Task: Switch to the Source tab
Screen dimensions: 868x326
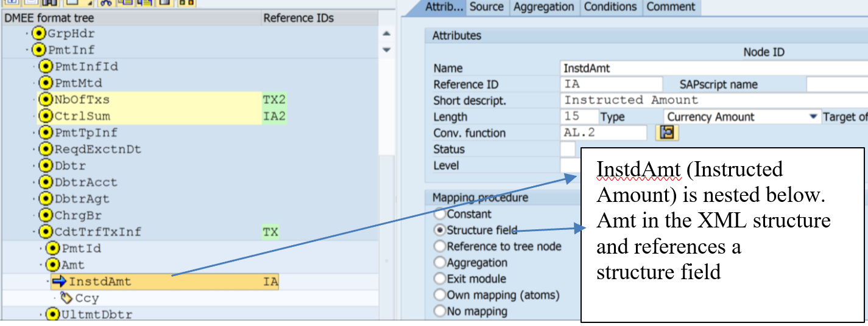Action: [x=487, y=7]
